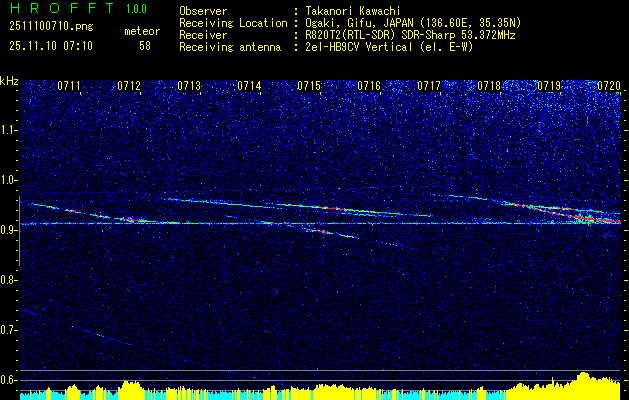Click the meteor count value 58
This screenshot has height=400, width=629.
tap(145, 45)
